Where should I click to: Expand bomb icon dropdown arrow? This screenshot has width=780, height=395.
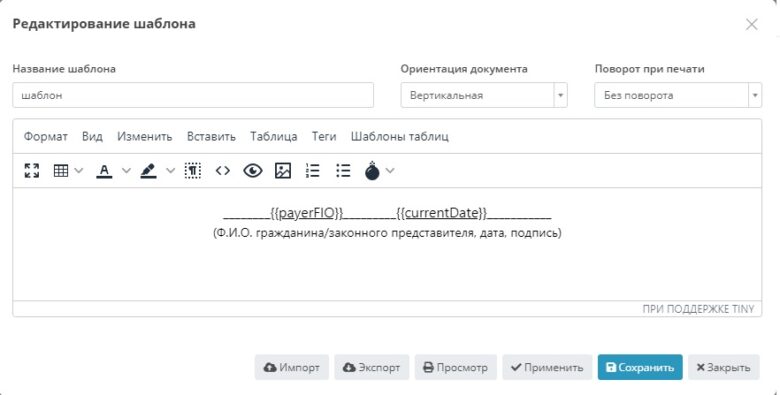pos(390,171)
